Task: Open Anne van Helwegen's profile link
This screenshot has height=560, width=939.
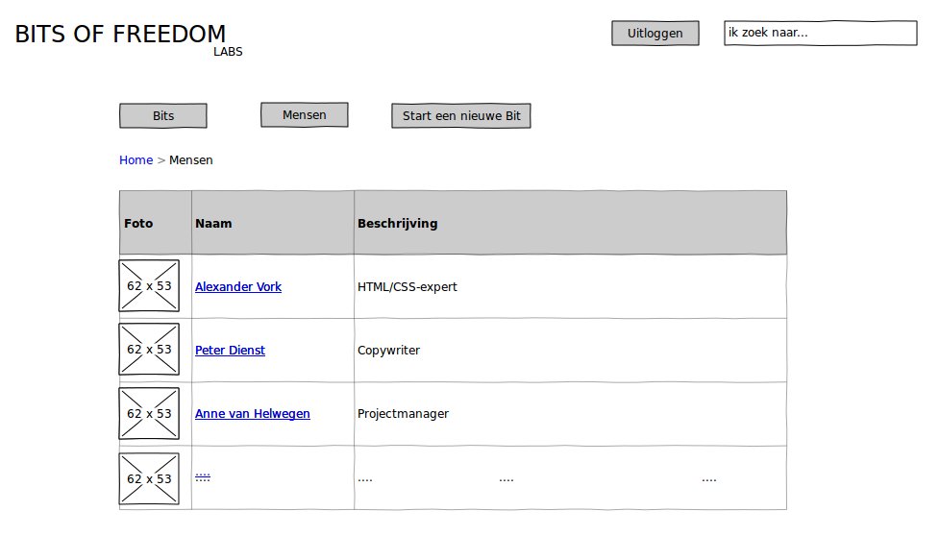Action: pyautogui.click(x=252, y=414)
